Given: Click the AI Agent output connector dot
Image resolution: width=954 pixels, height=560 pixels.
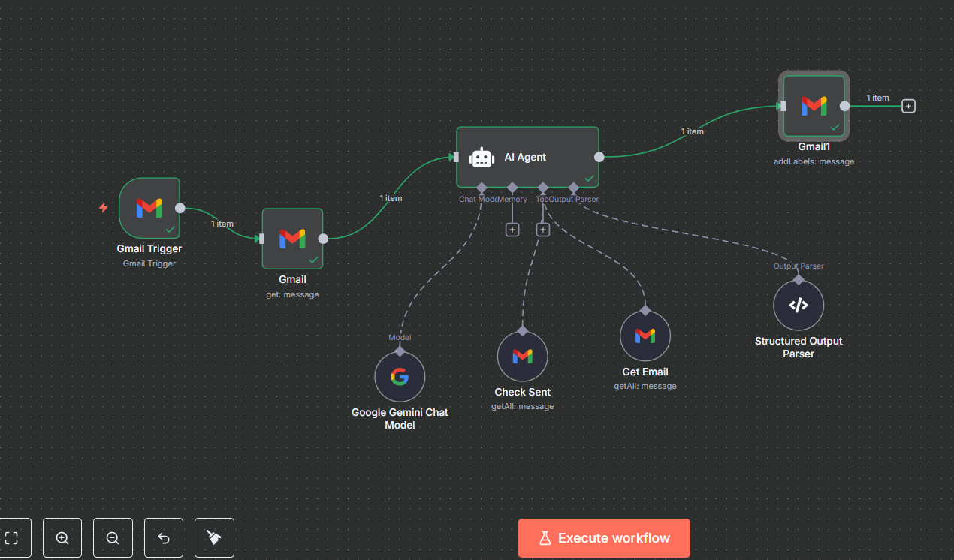Looking at the screenshot, I should tap(599, 157).
